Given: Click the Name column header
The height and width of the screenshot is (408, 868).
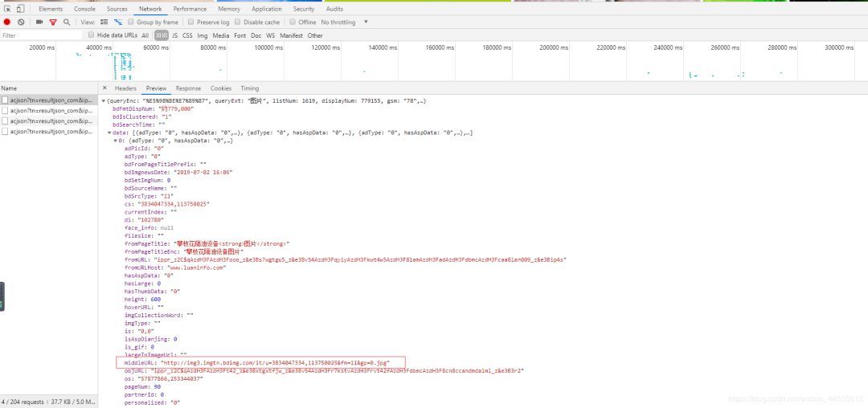Looking at the screenshot, I should (x=49, y=88).
